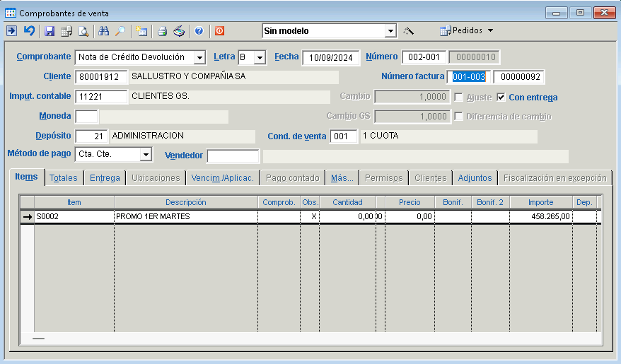Click the Cliente field label link
This screenshot has height=364, width=621.
[57, 76]
